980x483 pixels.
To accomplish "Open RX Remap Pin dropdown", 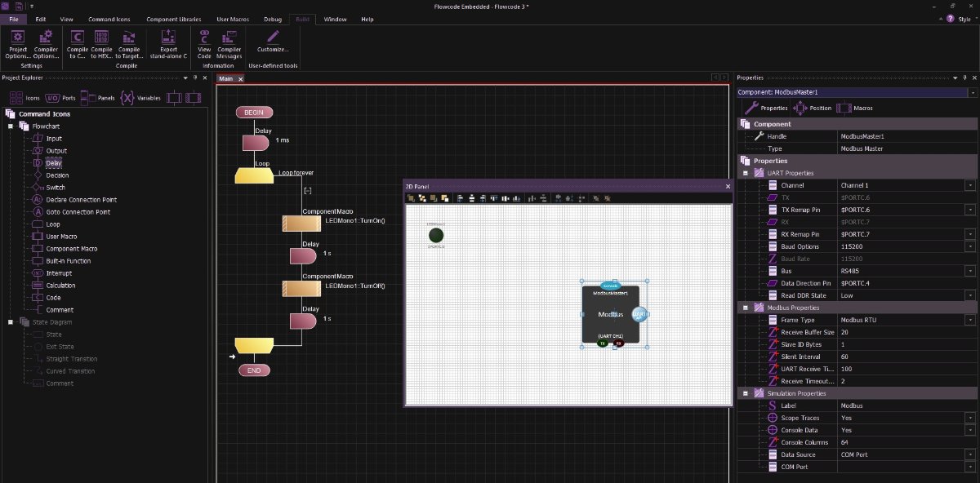I will coord(971,234).
